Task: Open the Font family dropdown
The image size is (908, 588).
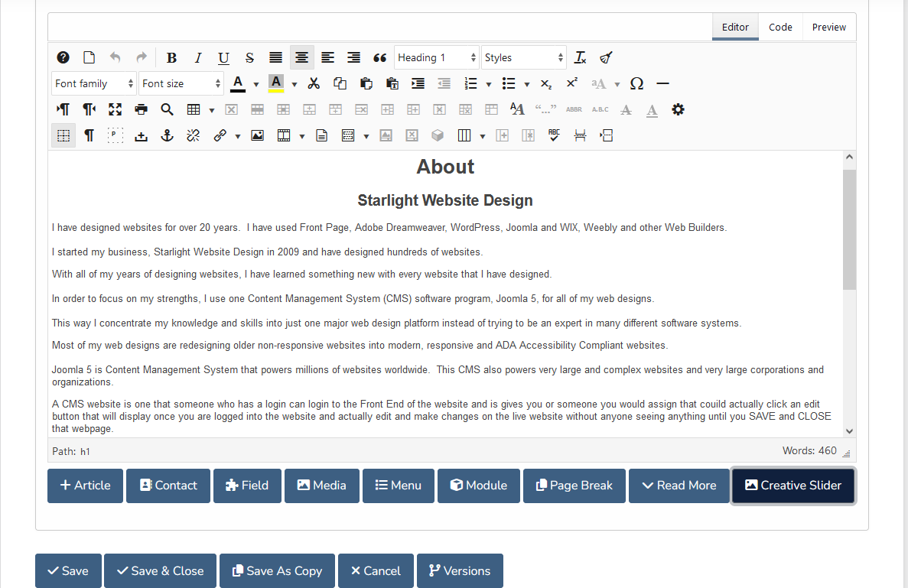Action: (x=94, y=83)
